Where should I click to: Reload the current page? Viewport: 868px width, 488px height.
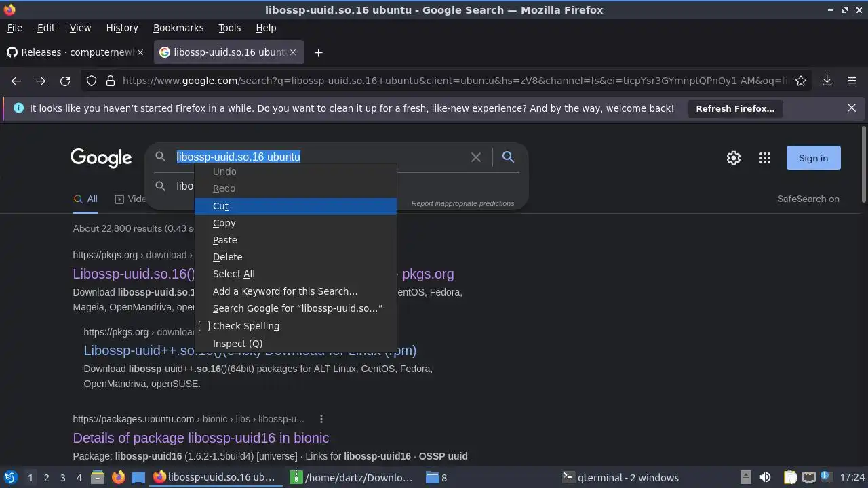65,81
